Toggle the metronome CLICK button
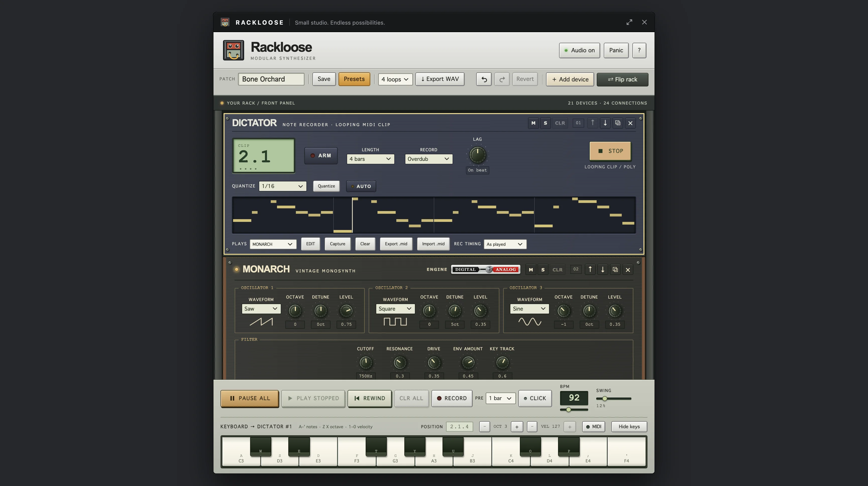868x486 pixels. click(535, 398)
